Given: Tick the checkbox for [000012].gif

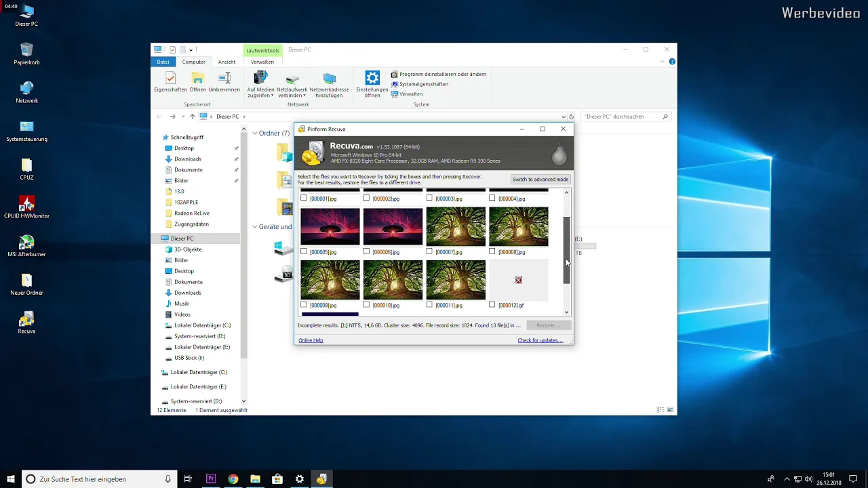Looking at the screenshot, I should (x=492, y=305).
